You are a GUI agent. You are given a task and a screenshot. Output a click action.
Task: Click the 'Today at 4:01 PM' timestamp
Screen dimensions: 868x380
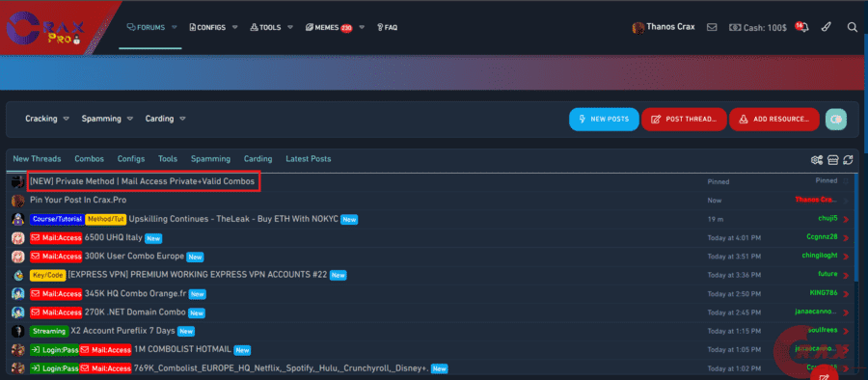pos(734,238)
